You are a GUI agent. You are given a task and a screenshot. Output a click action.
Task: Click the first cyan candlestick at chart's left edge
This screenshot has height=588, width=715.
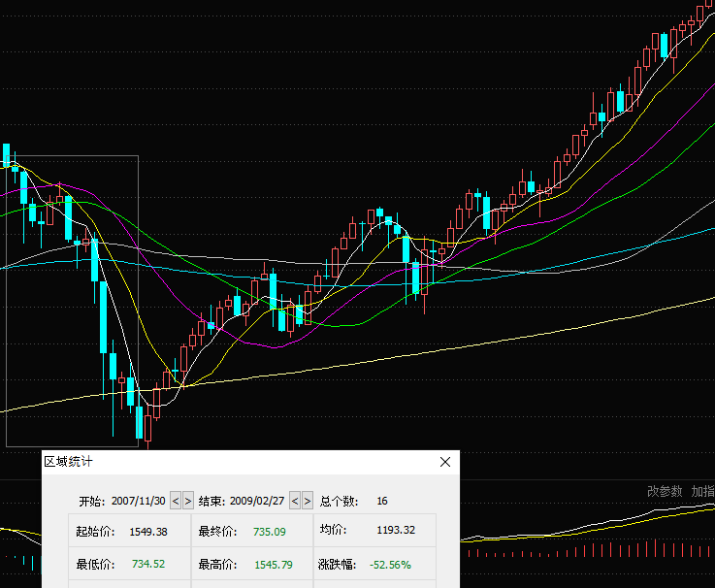pos(6,155)
